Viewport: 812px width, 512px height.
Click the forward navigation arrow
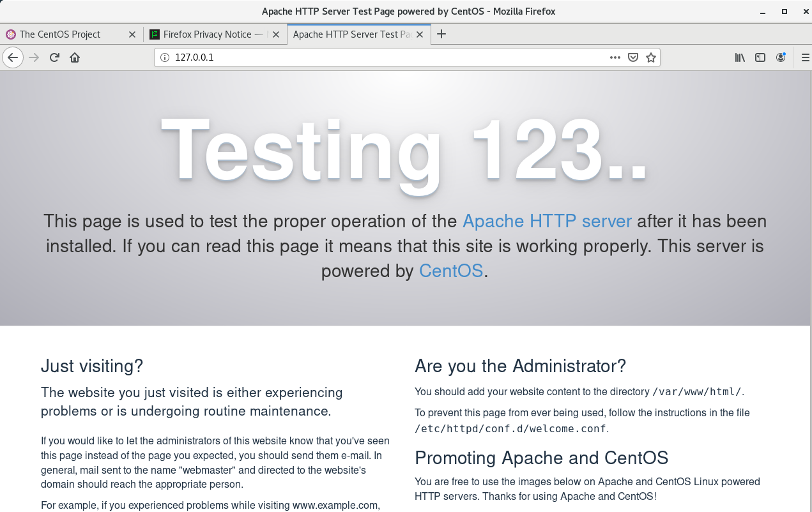point(33,57)
